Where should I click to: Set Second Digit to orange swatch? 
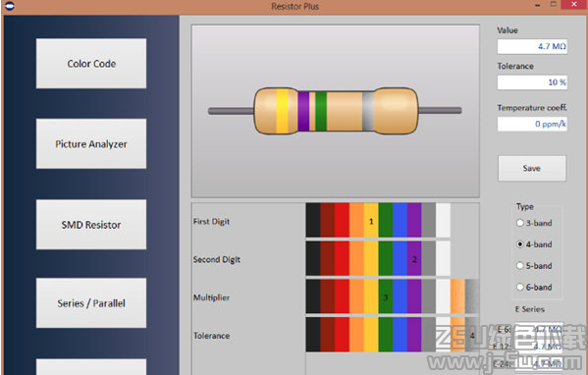(x=356, y=258)
